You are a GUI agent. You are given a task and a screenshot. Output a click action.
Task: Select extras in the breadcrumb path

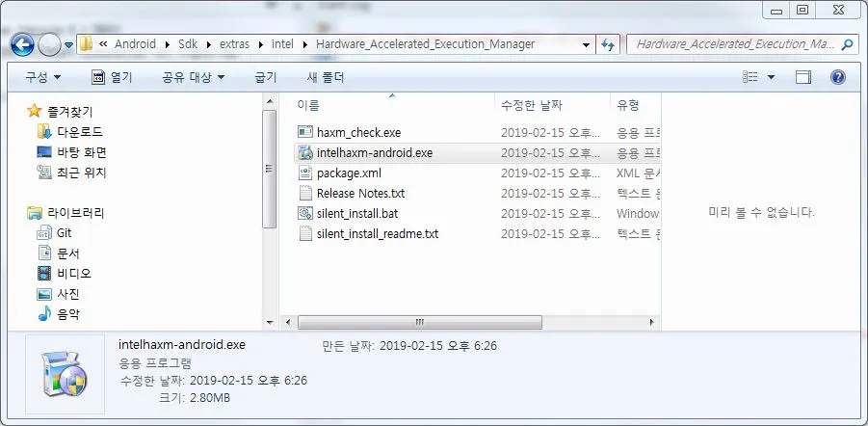point(234,44)
